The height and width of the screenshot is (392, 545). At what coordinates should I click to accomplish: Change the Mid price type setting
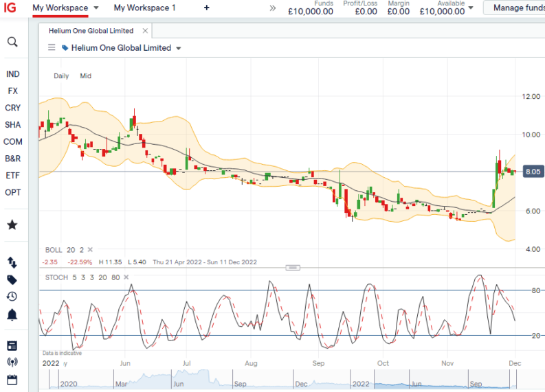click(x=85, y=76)
